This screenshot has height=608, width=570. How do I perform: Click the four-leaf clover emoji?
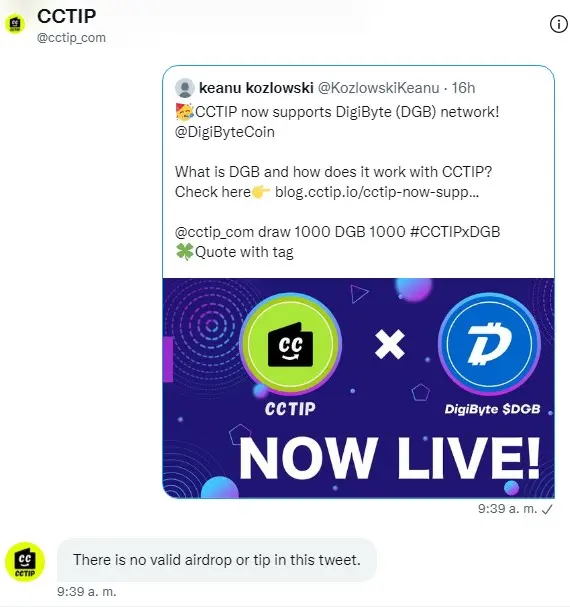pos(185,252)
